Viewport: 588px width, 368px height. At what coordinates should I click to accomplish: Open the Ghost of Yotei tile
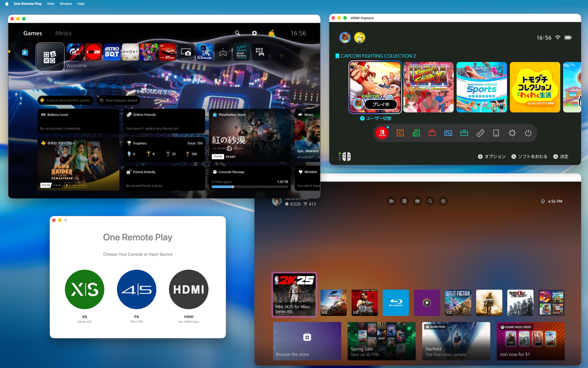pyautogui.click(x=130, y=52)
